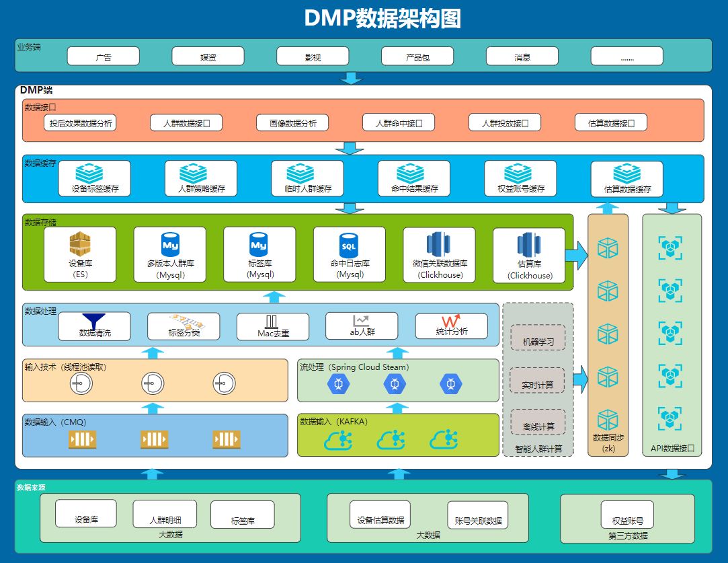728x563 pixels.
Task: Open the 广告 business module
Action: pyautogui.click(x=102, y=56)
